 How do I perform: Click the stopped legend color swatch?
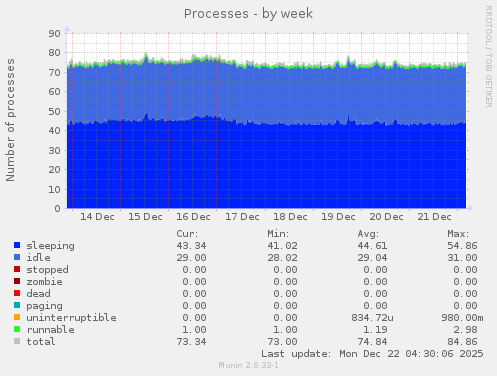coord(17,269)
